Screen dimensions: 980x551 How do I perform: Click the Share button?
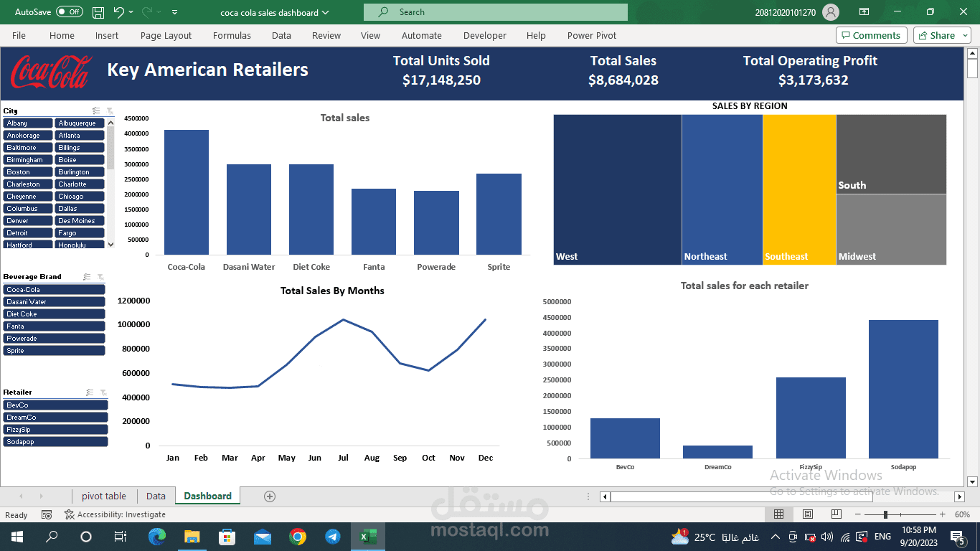coord(942,35)
